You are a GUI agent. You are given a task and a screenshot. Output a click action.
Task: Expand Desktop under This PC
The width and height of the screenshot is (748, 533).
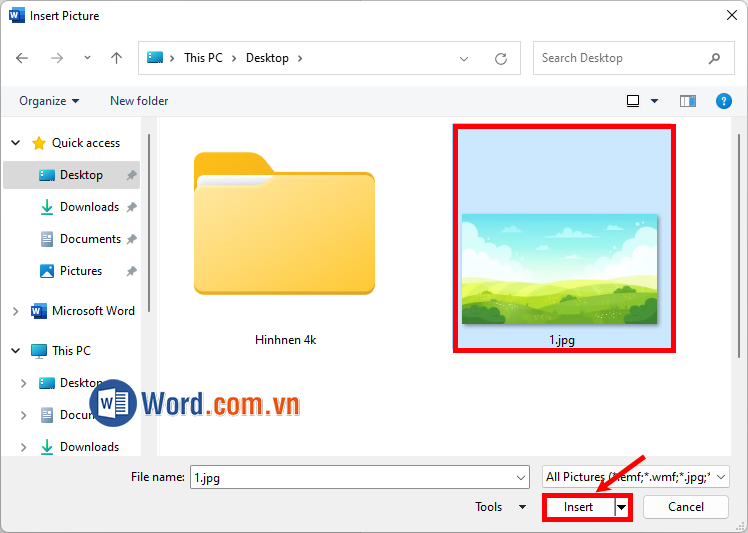click(x=23, y=383)
